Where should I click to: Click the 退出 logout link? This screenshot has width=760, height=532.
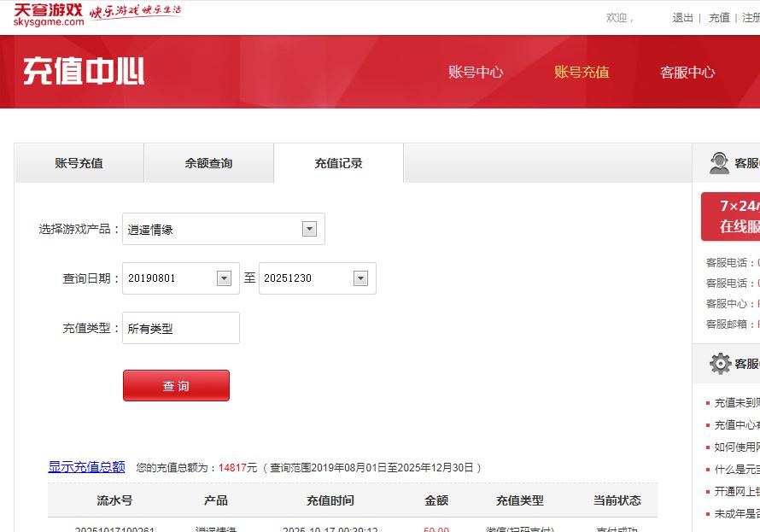[x=682, y=17]
